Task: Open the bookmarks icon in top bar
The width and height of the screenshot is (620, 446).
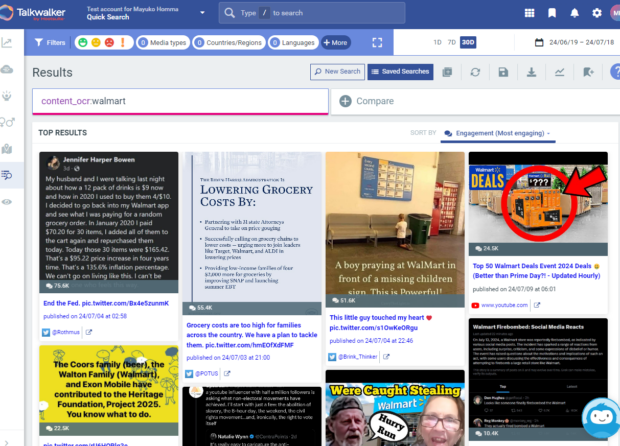Action: (x=552, y=13)
